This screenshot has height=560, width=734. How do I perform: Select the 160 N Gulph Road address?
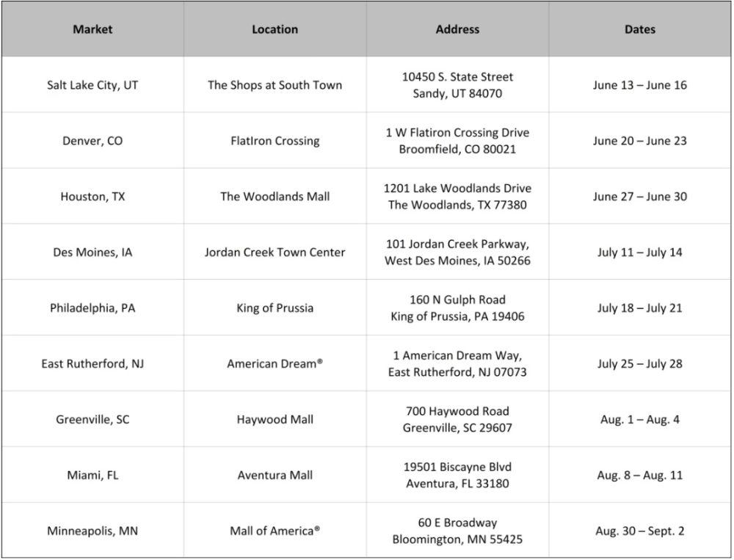(457, 300)
